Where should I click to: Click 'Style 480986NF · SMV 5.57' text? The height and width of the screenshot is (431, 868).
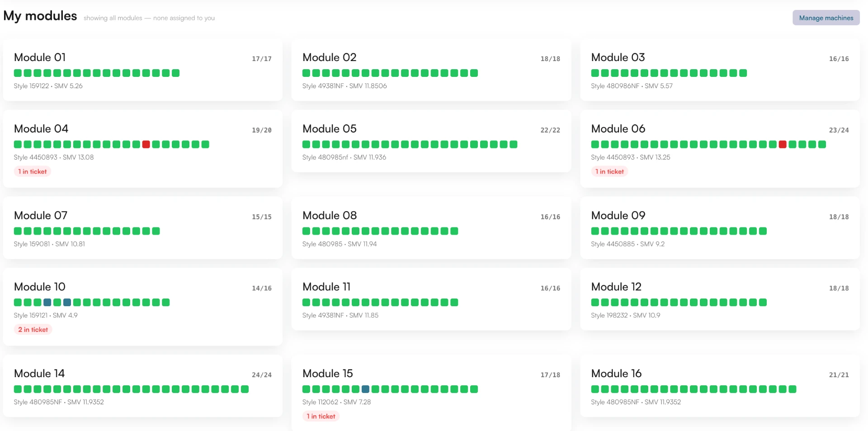tap(632, 86)
